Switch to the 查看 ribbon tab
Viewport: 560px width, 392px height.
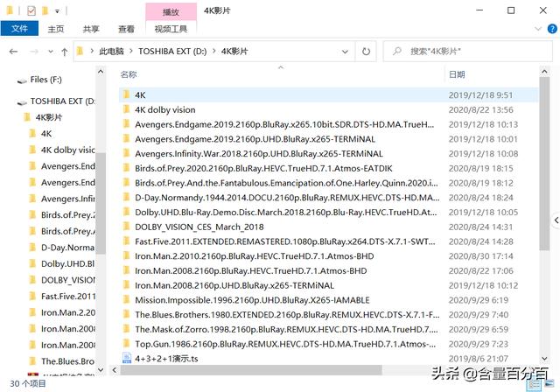click(x=126, y=29)
